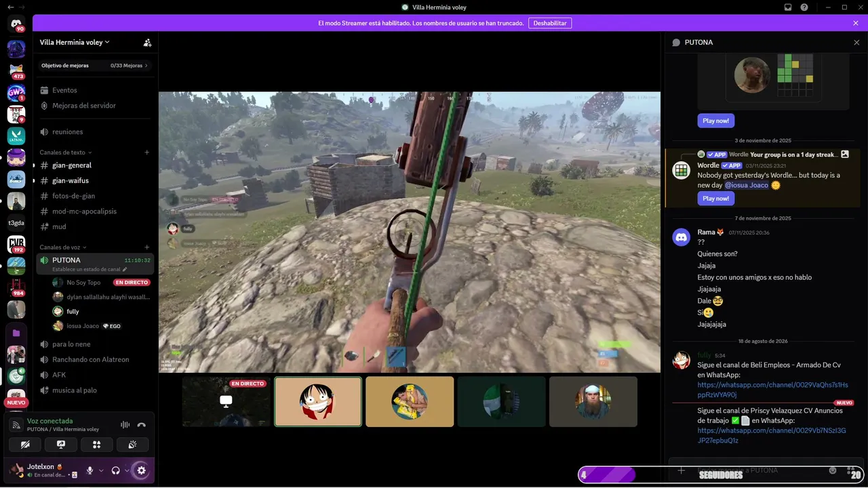Viewport: 868px width, 488px height.
Task: Go forward with the title bar arrow
Action: tap(22, 7)
